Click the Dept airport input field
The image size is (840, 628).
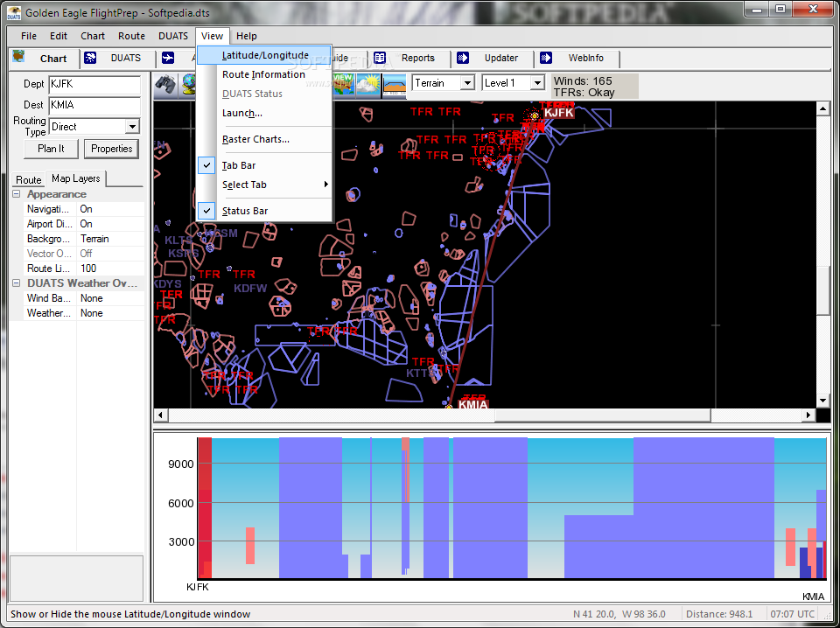pos(94,85)
